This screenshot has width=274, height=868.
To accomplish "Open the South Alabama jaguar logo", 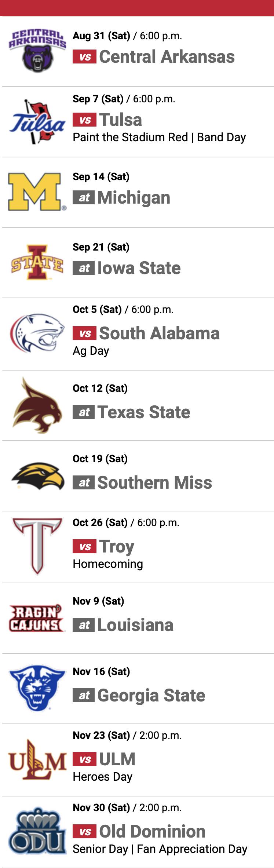I will point(37,333).
